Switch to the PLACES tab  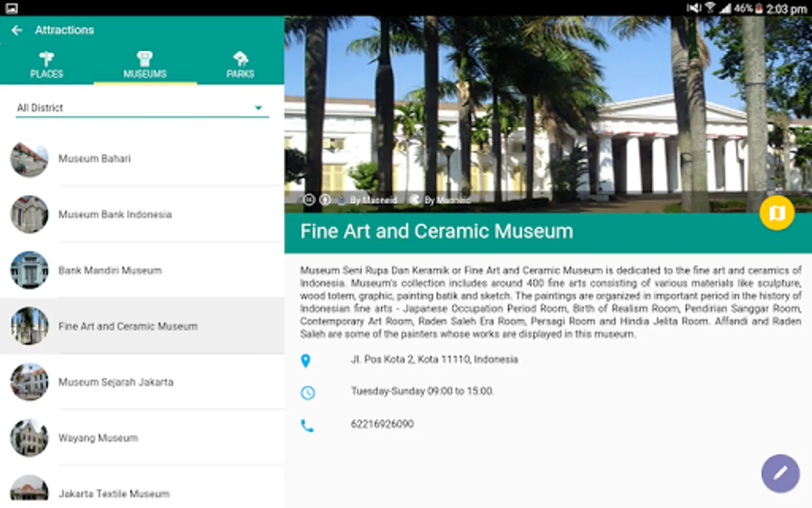coord(47,64)
